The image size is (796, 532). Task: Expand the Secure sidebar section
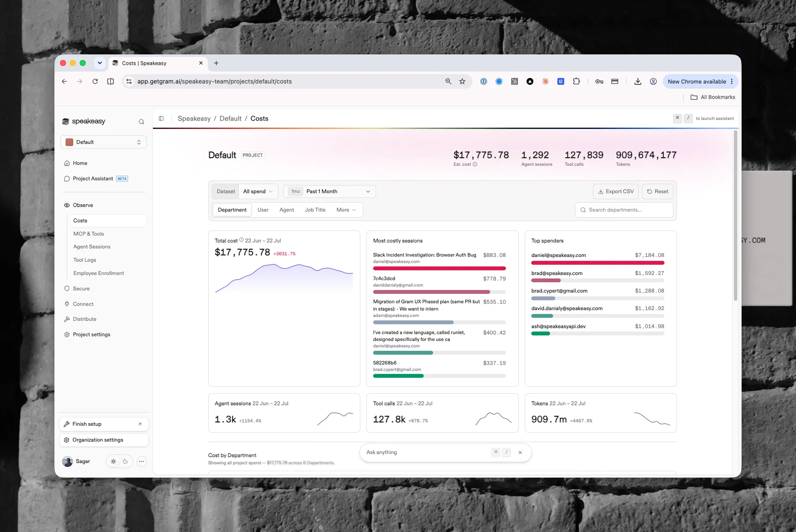click(x=81, y=289)
